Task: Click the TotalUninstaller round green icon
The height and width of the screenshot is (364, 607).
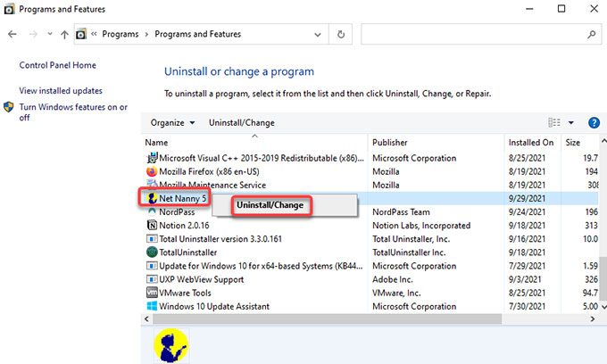Action: 152,252
